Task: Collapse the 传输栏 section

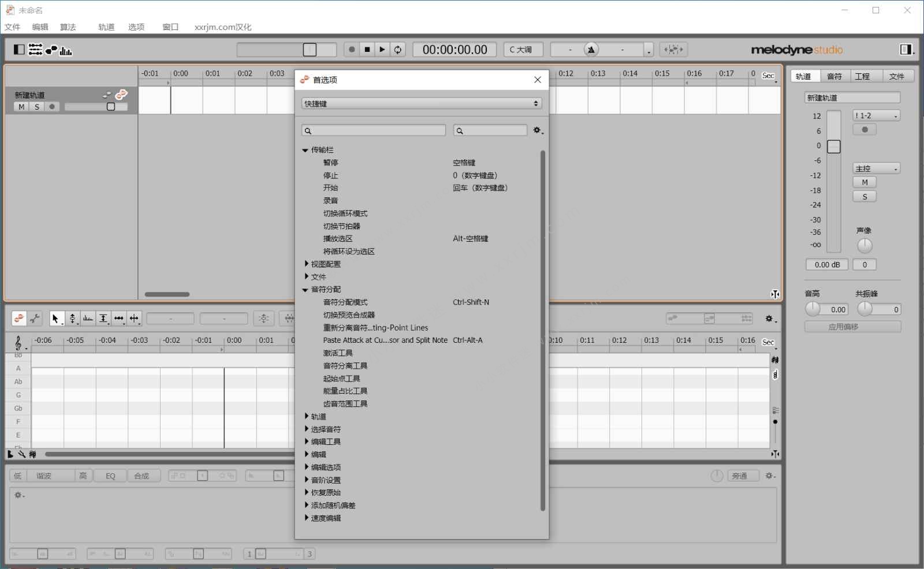Action: (x=305, y=150)
